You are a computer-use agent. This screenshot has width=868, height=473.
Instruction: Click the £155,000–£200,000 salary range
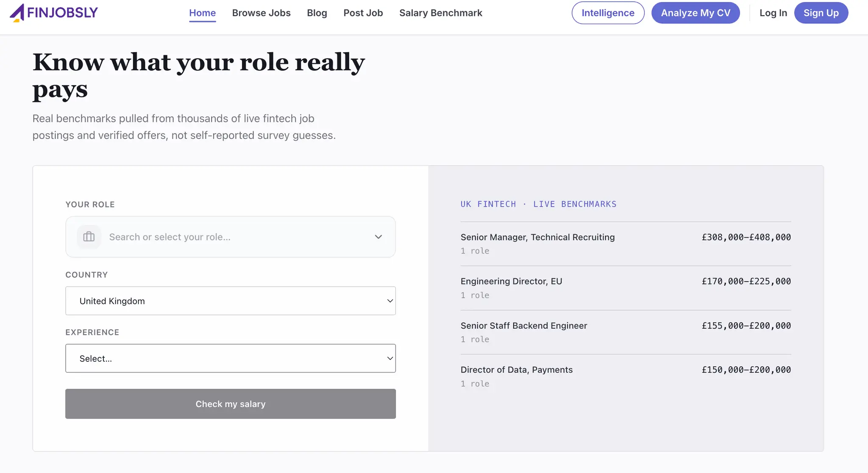click(x=746, y=326)
